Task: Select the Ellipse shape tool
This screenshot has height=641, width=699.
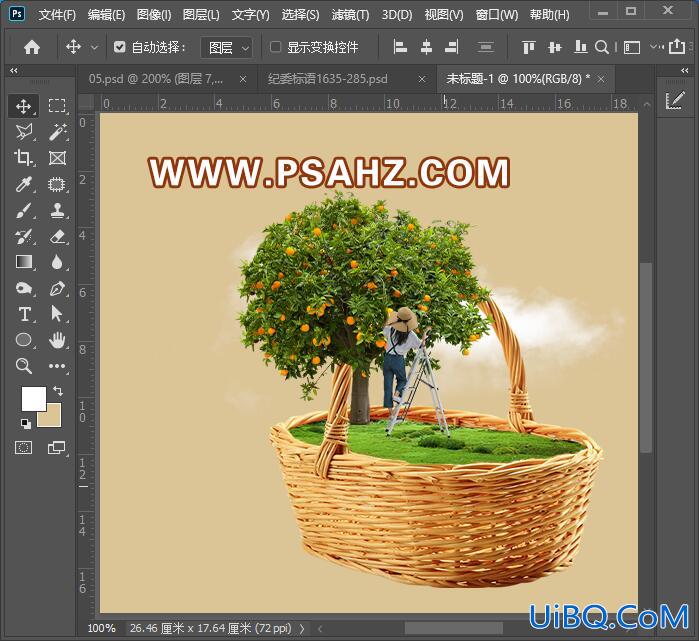Action: (x=23, y=340)
